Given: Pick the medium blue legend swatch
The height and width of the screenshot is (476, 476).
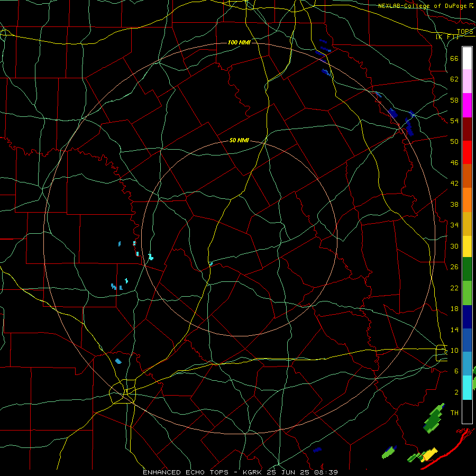Looking at the screenshot, I should pos(467,340).
